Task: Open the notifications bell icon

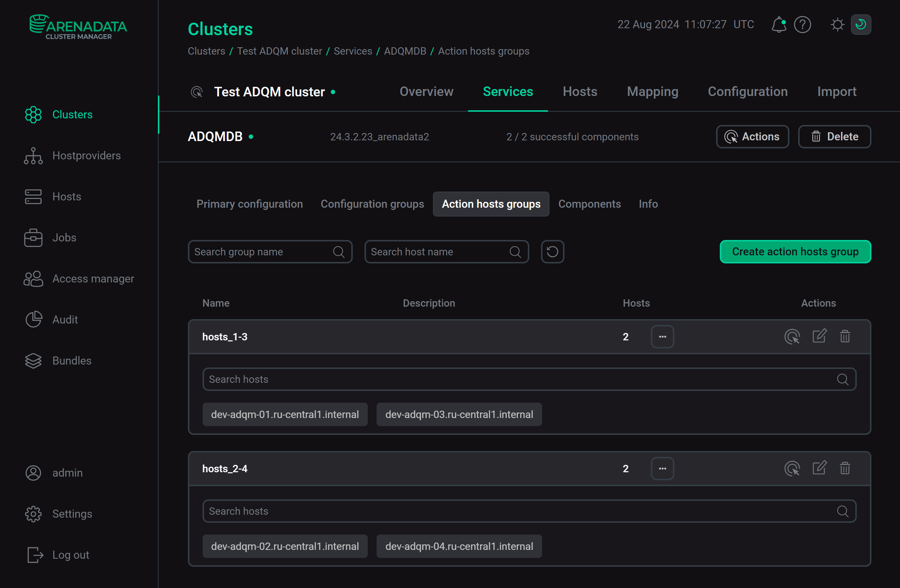Action: pos(779,25)
